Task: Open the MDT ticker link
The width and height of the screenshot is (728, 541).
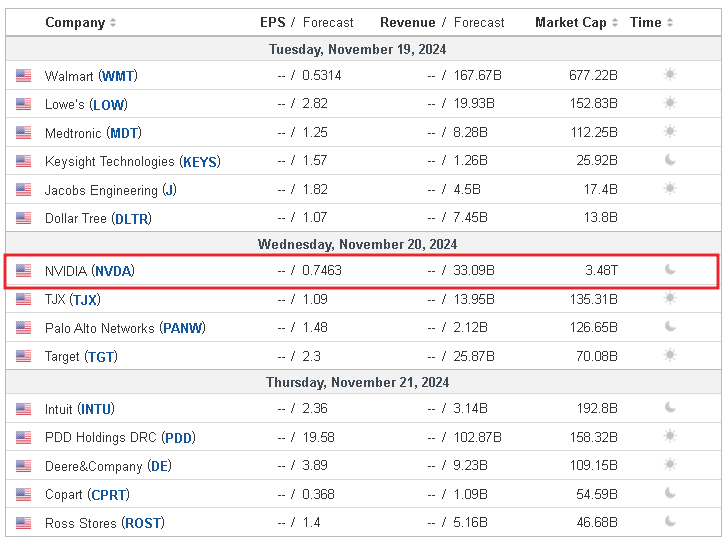Action: pyautogui.click(x=124, y=133)
